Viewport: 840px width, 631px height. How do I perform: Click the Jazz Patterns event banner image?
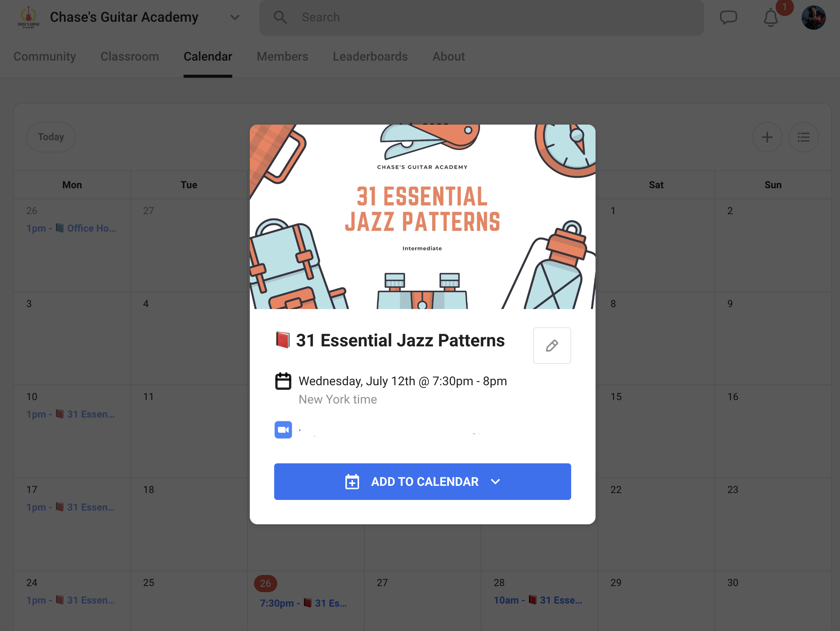click(423, 217)
